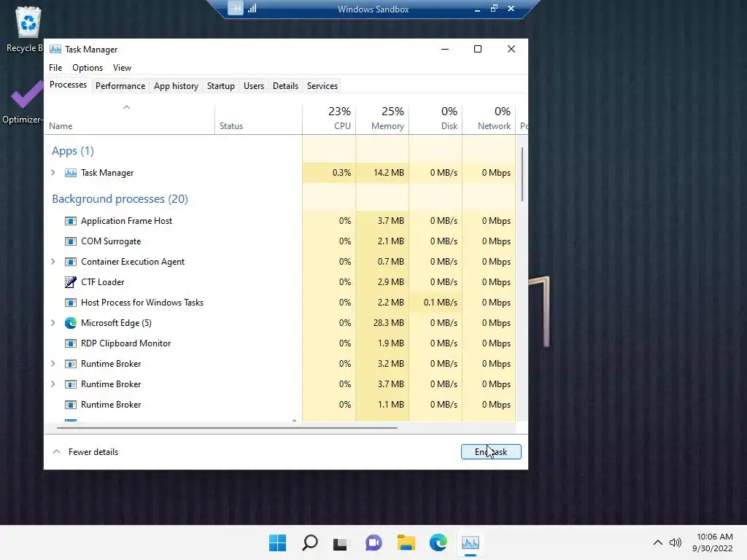Viewport: 747px width, 560px height.
Task: Show hidden tray icons chevron
Action: 657,542
